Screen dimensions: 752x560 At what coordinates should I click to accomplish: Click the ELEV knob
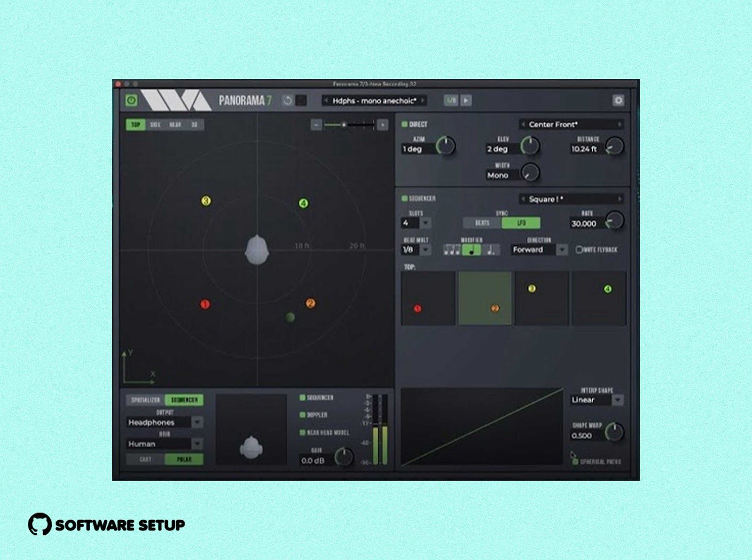point(530,146)
